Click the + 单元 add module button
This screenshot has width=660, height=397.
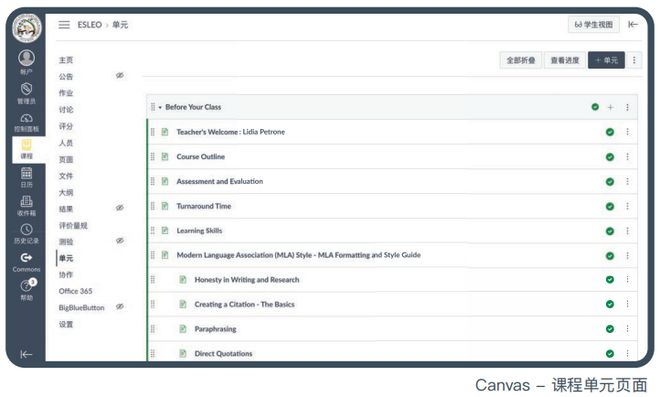(606, 60)
